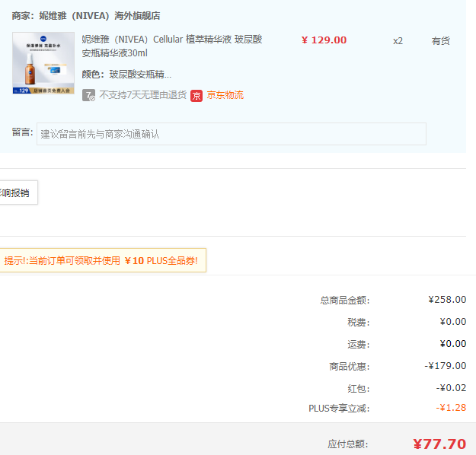The image size is (476, 455).
Task: Open the NIVEA serum product thumbnail
Action: tap(43, 63)
